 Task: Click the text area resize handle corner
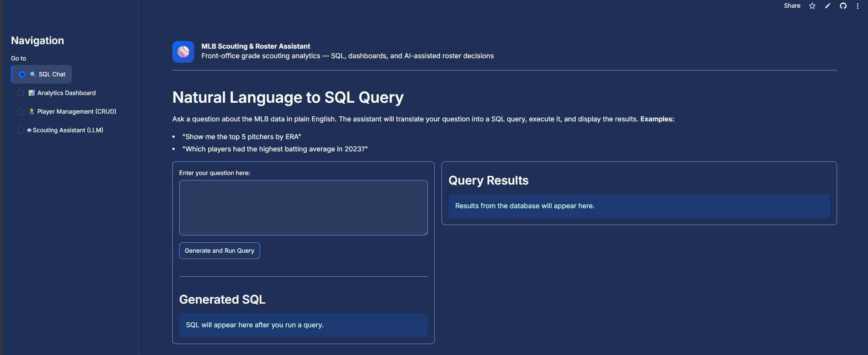425,233
